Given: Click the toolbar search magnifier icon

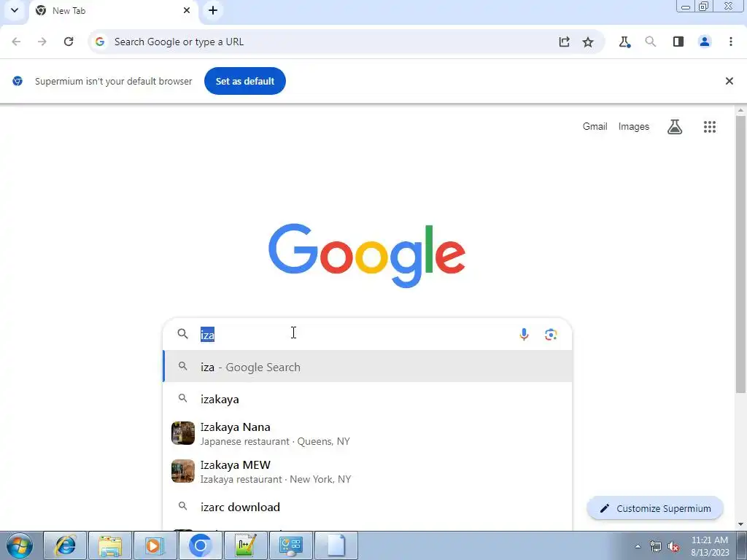Looking at the screenshot, I should 651,42.
